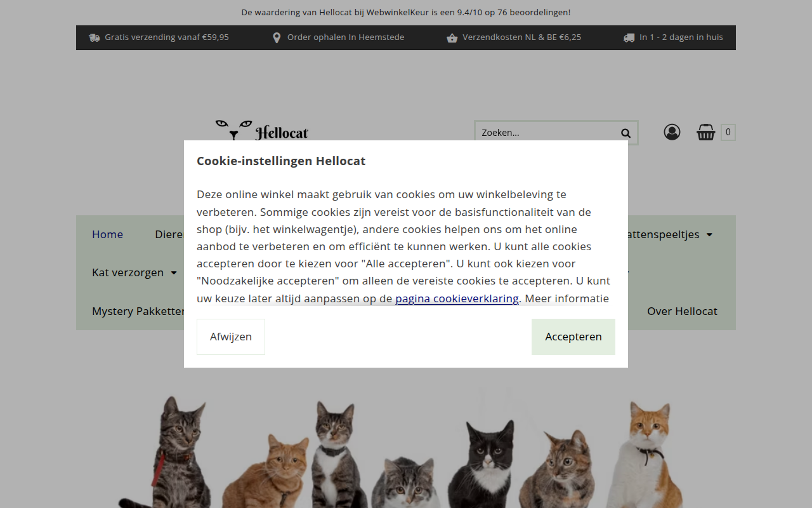
Task: Open the Over Hellocat menu item
Action: tap(682, 311)
